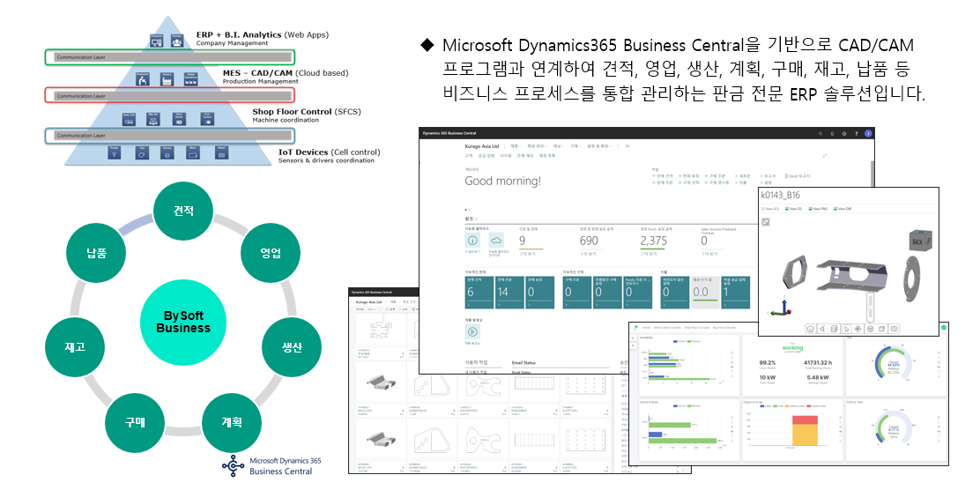Viewport: 980px width, 490px height.
Task: Click the 영업 circle in diagram
Action: 270,253
